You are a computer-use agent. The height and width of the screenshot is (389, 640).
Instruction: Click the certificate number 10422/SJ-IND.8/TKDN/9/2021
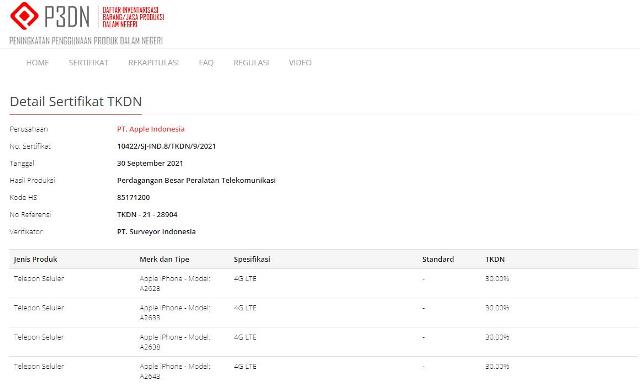tap(167, 146)
